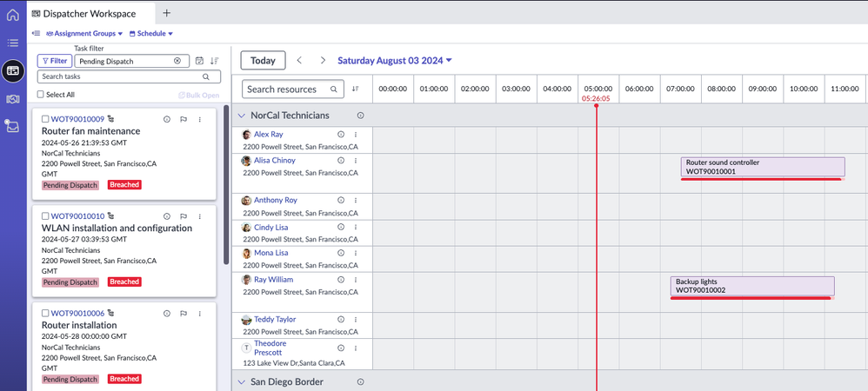The width and height of the screenshot is (868, 391).
Task: Select the Dispatcher Workspace tab
Action: [x=92, y=13]
